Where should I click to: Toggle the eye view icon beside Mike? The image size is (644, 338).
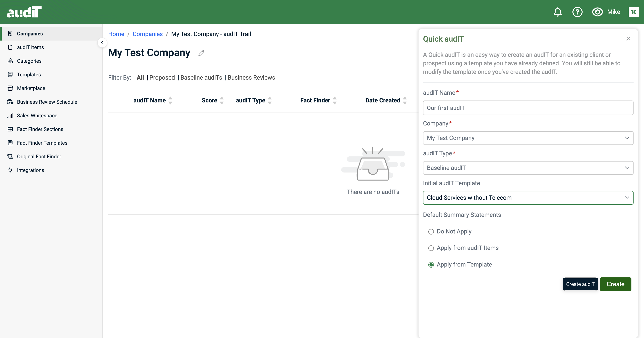pyautogui.click(x=597, y=12)
